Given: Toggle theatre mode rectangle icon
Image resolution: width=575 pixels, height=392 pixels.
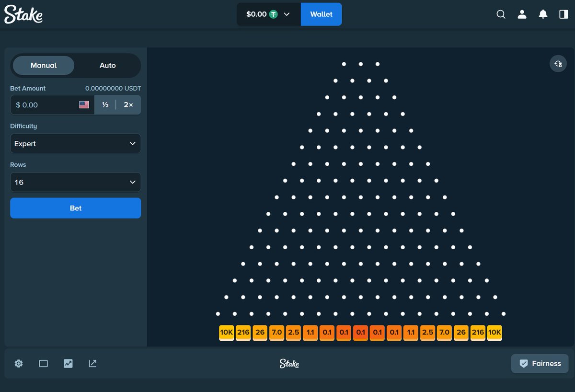Looking at the screenshot, I should pos(44,364).
